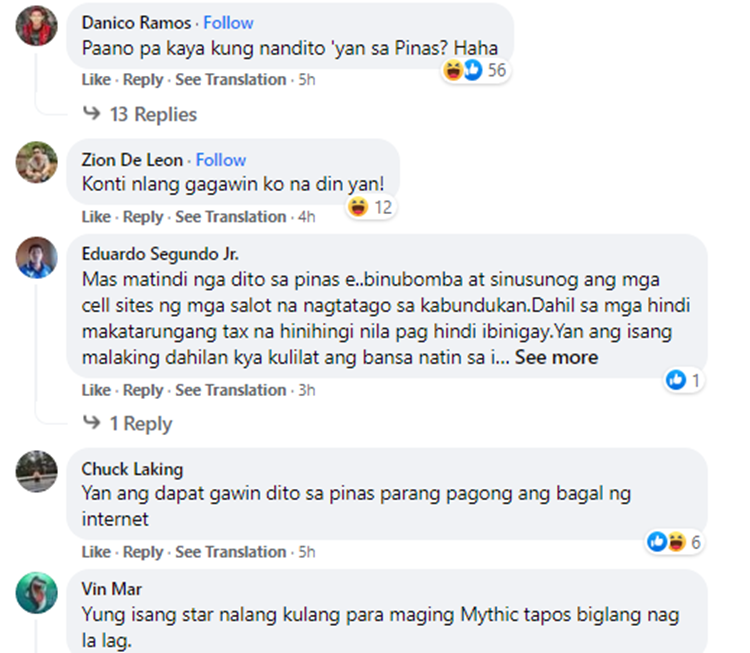Screen dimensions: 750x653
Task: Reply to Chuck Laking's comment
Action: [x=143, y=552]
